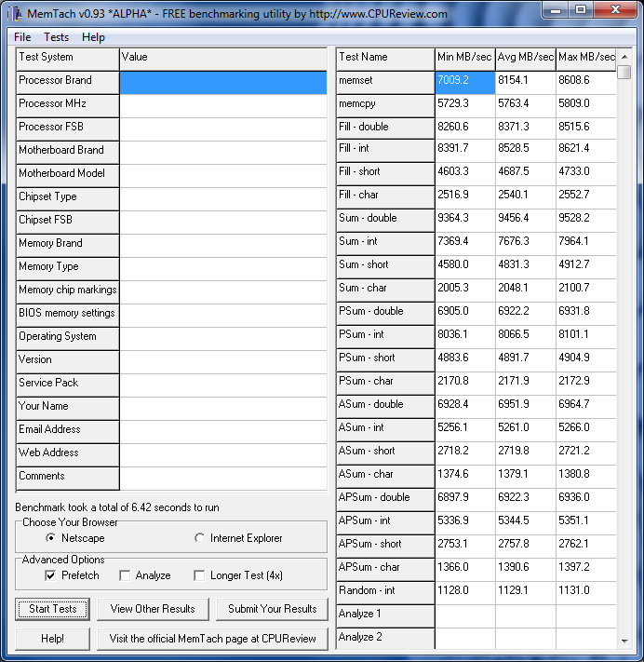Open the File menu
Image resolution: width=644 pixels, height=662 pixels.
point(22,37)
